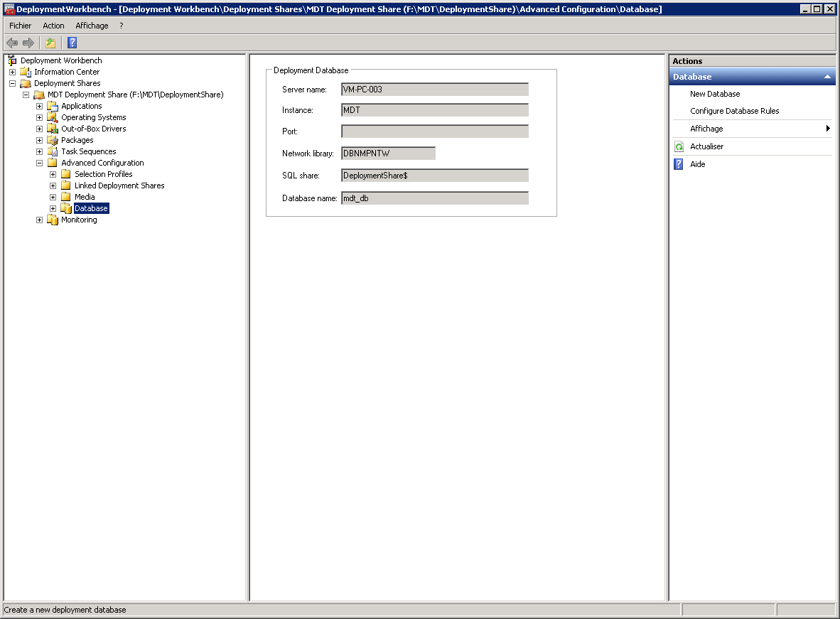
Task: Click Configure Database Rules action
Action: (734, 111)
